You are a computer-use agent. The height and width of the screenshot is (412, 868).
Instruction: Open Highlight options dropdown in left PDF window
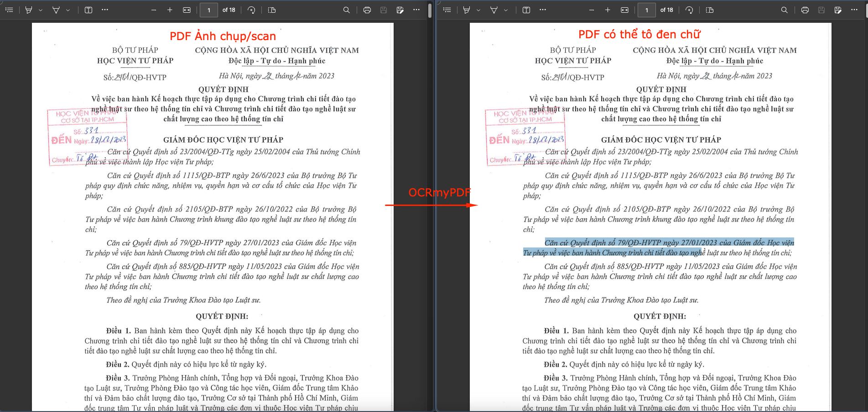pos(41,10)
